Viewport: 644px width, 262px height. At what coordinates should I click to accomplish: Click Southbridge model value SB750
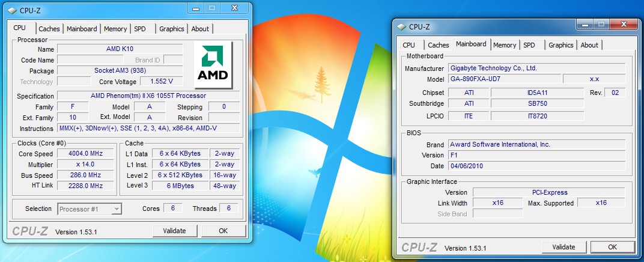537,103
